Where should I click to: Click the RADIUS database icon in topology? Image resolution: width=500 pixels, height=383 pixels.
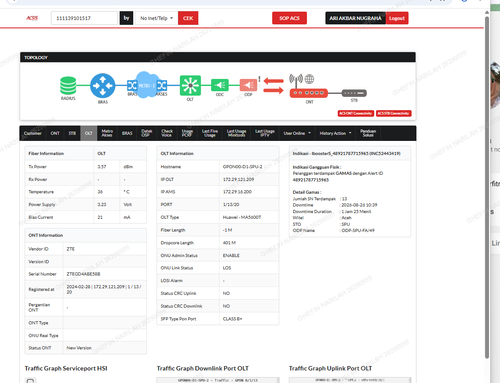point(68,85)
